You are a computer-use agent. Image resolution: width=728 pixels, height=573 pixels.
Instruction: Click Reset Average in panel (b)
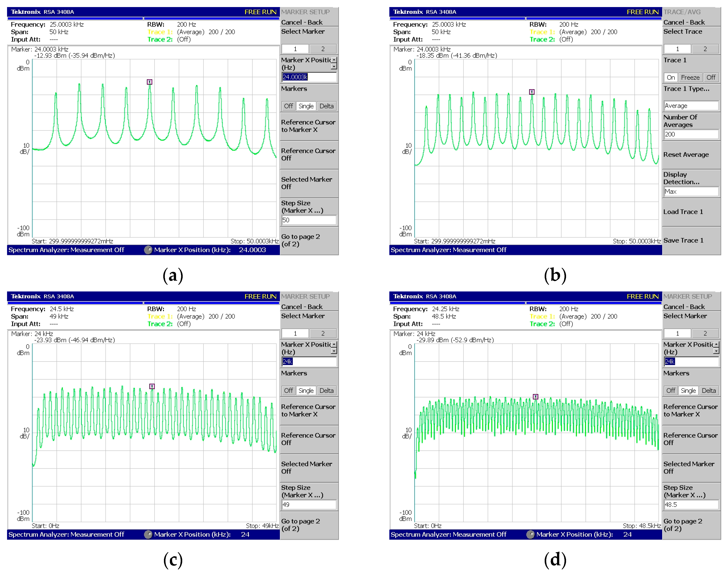(691, 155)
